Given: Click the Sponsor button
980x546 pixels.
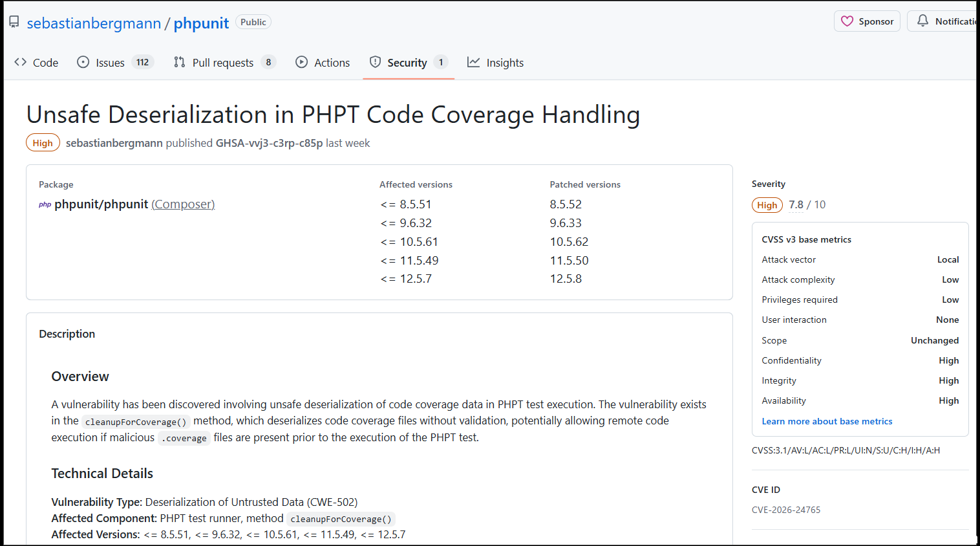Looking at the screenshot, I should coord(867,21).
